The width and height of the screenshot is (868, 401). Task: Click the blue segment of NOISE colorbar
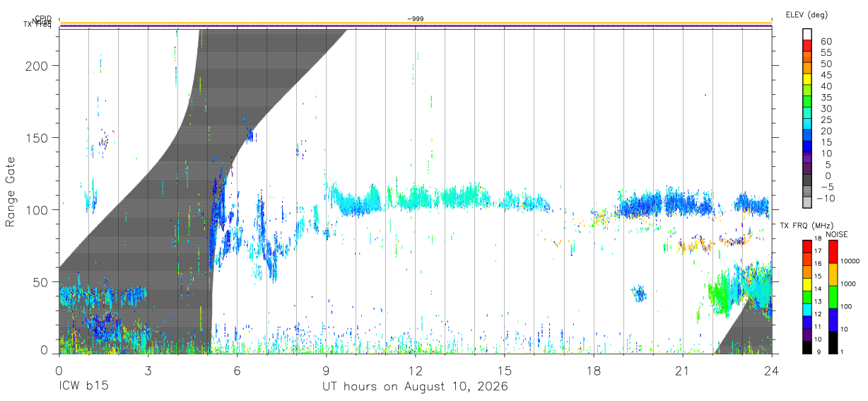(x=833, y=320)
